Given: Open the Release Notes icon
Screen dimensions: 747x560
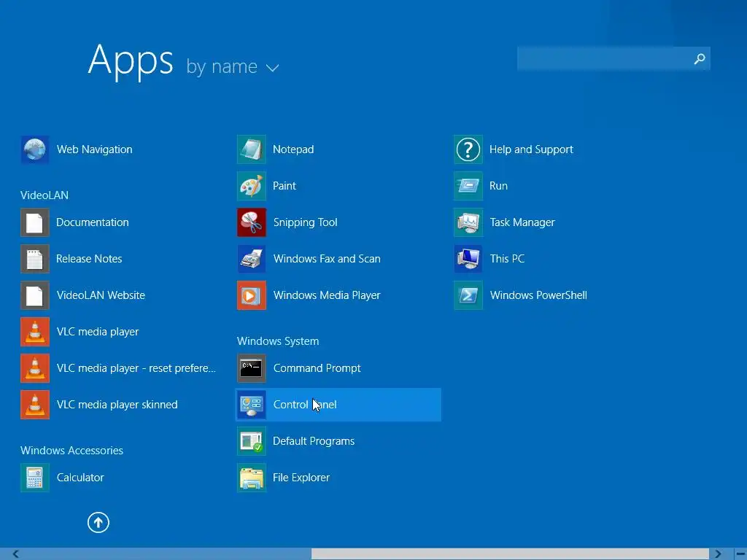Looking at the screenshot, I should (x=35, y=259).
